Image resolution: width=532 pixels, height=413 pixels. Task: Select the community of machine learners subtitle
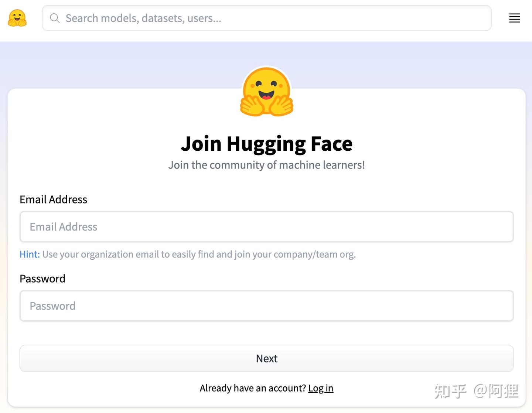[x=267, y=165]
